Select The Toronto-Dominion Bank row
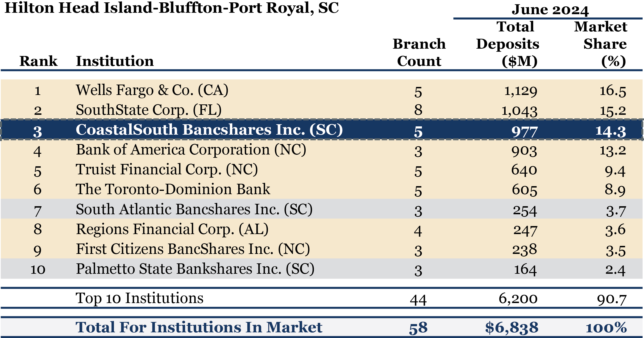The height and width of the screenshot is (338, 644). click(173, 189)
